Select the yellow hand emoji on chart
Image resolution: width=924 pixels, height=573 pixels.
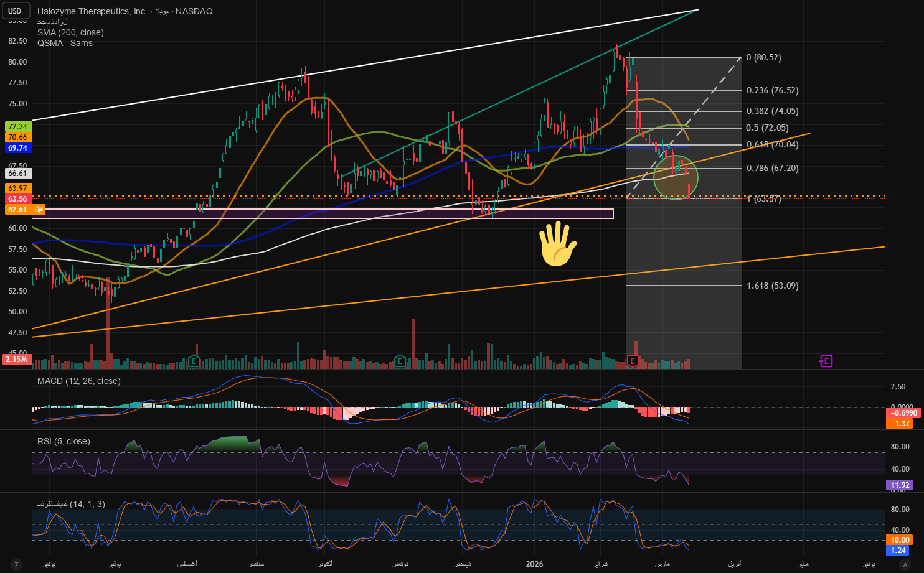pos(557,245)
